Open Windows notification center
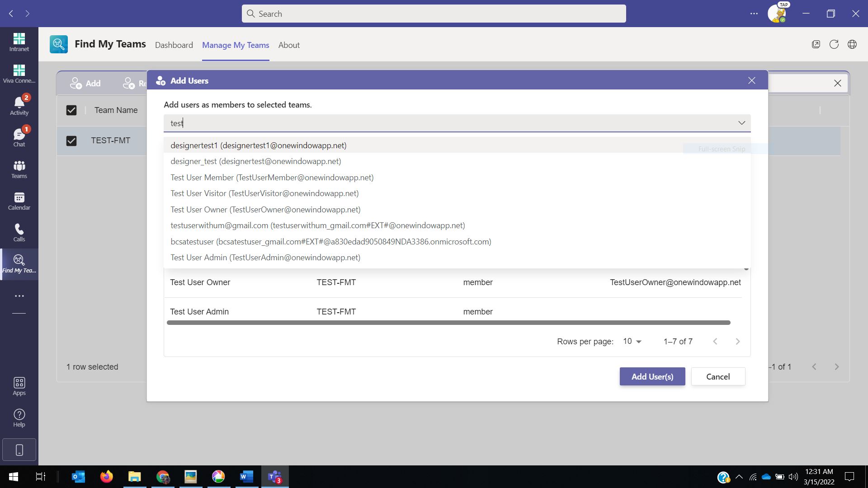 pos(849,477)
